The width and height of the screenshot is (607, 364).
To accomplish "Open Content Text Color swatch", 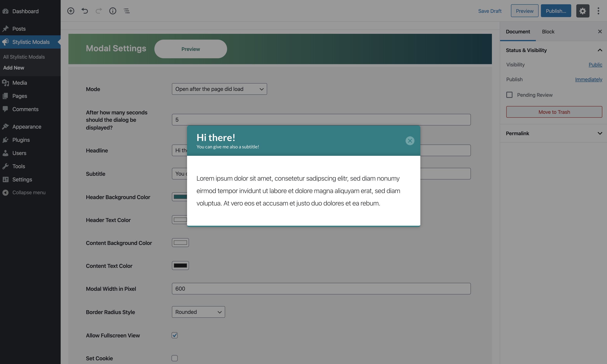I will (180, 266).
